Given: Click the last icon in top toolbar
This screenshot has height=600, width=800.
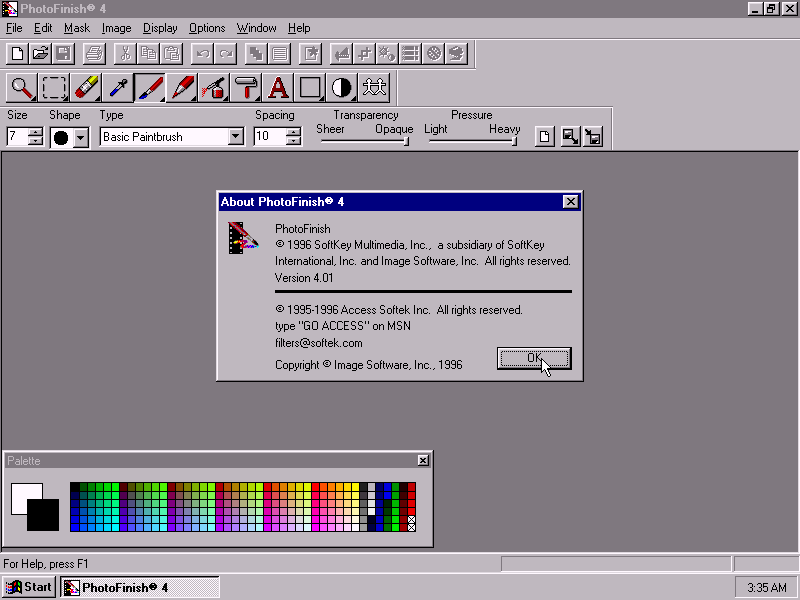Looking at the screenshot, I should point(457,54).
